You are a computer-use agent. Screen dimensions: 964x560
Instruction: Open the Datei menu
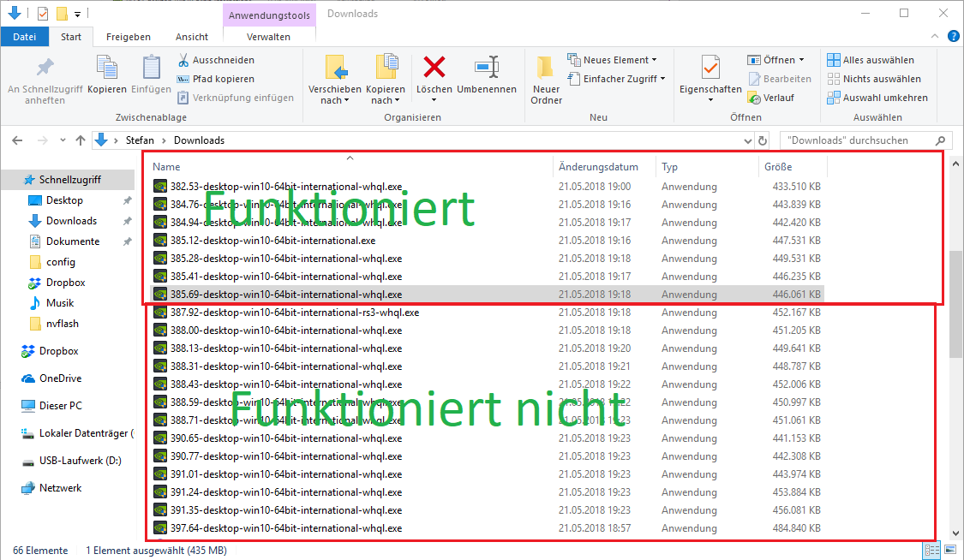(x=25, y=37)
